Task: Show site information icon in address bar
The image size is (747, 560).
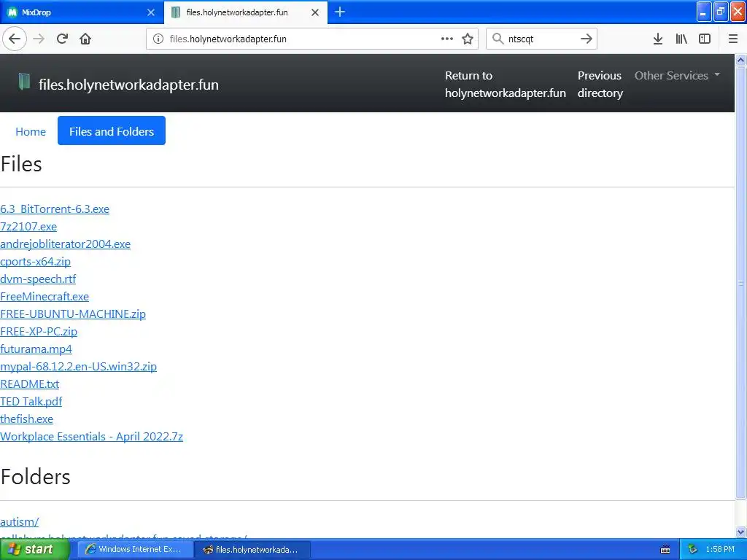Action: (x=158, y=39)
